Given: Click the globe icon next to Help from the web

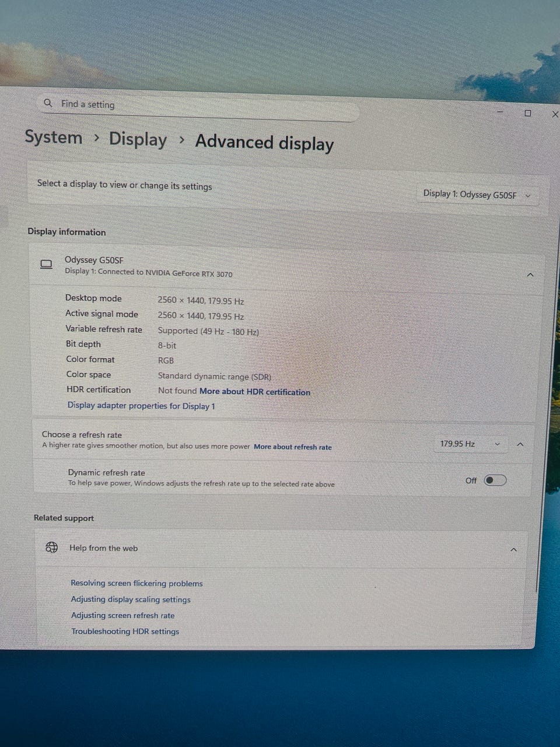Looking at the screenshot, I should [x=52, y=547].
